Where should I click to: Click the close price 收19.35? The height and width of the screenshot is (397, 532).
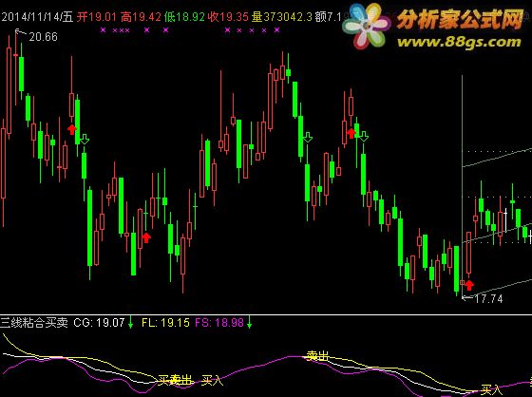228,17
